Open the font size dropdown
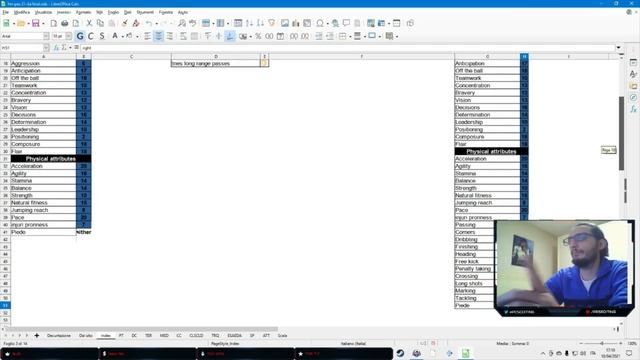This screenshot has height=360, width=640. tap(69, 36)
